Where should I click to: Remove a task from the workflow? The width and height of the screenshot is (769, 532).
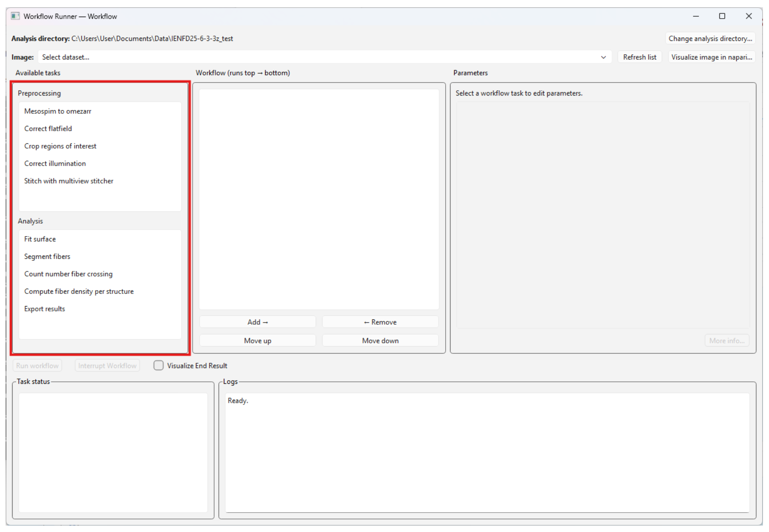pos(380,321)
